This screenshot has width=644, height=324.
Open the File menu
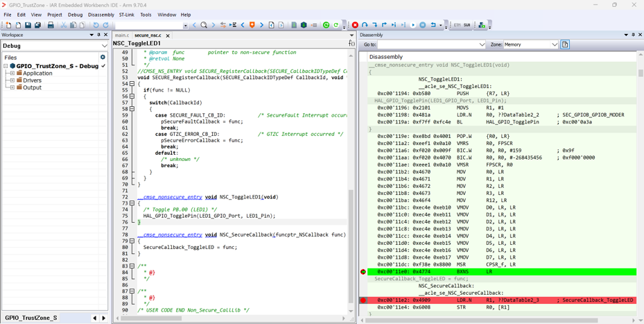pyautogui.click(x=8, y=15)
